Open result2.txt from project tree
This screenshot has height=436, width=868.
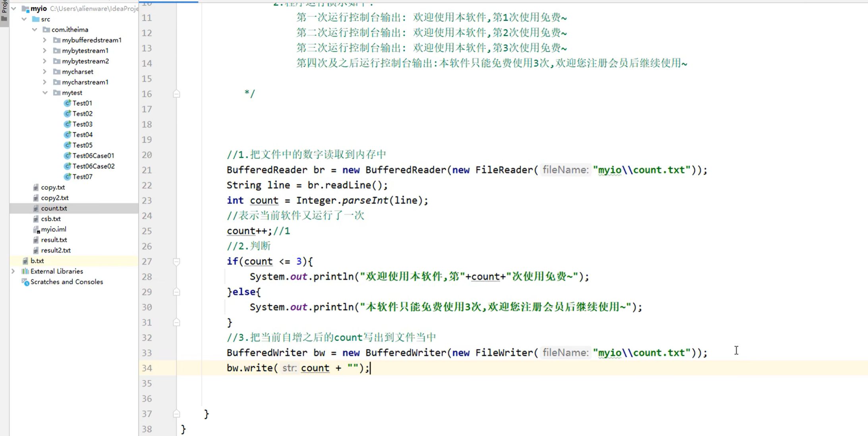click(56, 250)
